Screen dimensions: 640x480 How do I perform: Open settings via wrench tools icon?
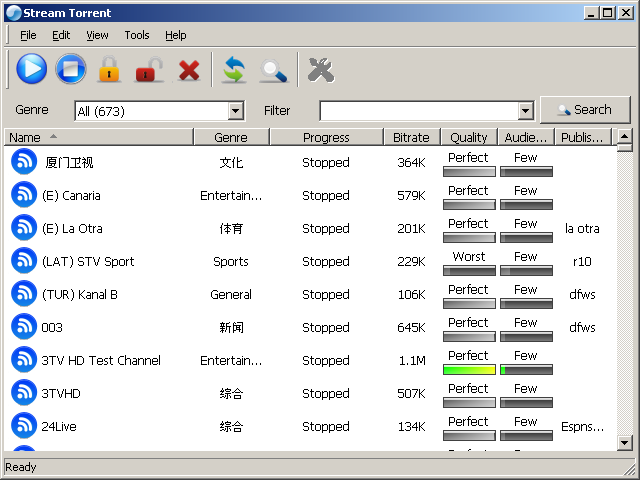321,70
